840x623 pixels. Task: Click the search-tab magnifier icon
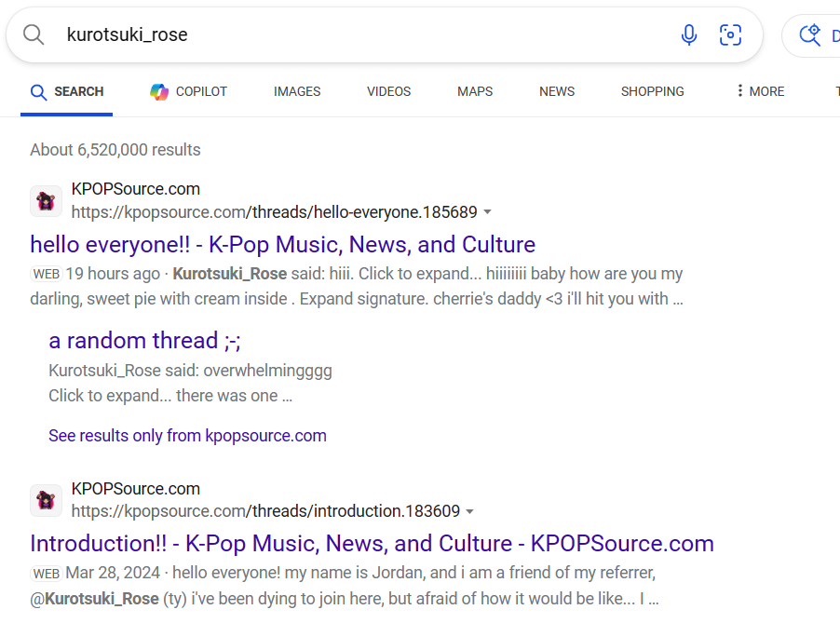coord(38,92)
